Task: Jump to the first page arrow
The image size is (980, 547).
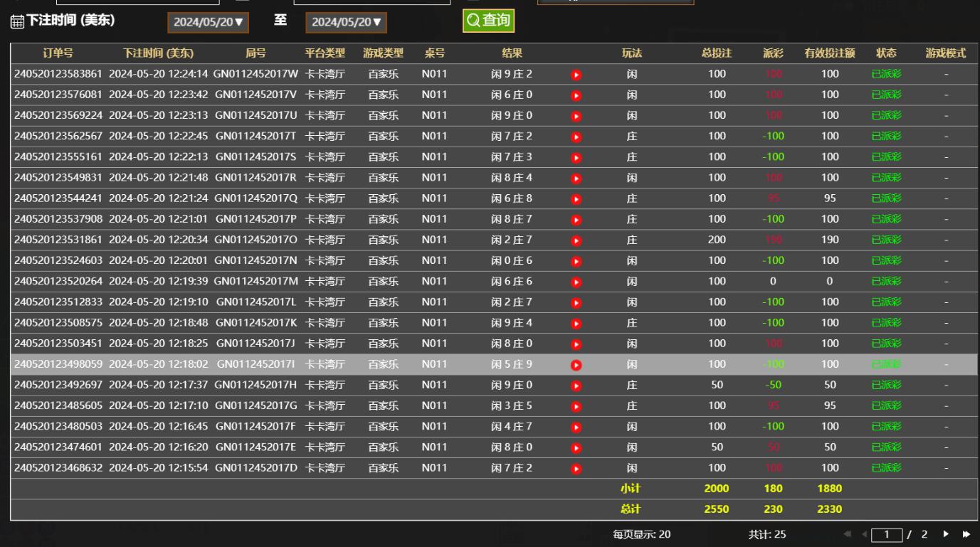Action: click(x=848, y=534)
